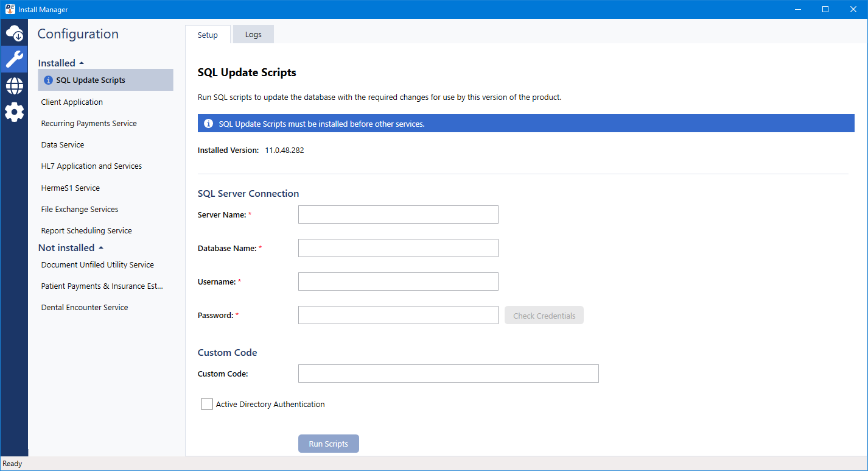The height and width of the screenshot is (471, 868).
Task: Open the globe network icon
Action: (x=14, y=86)
